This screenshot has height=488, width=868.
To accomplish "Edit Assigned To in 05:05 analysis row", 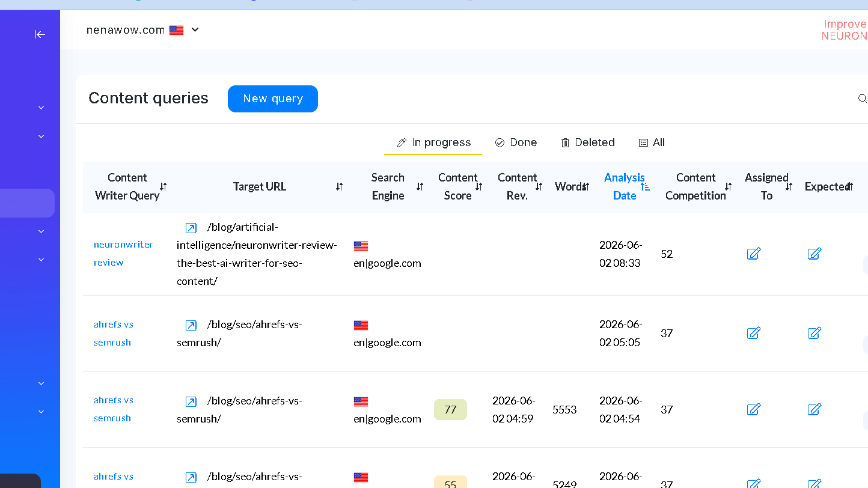I will pyautogui.click(x=754, y=333).
